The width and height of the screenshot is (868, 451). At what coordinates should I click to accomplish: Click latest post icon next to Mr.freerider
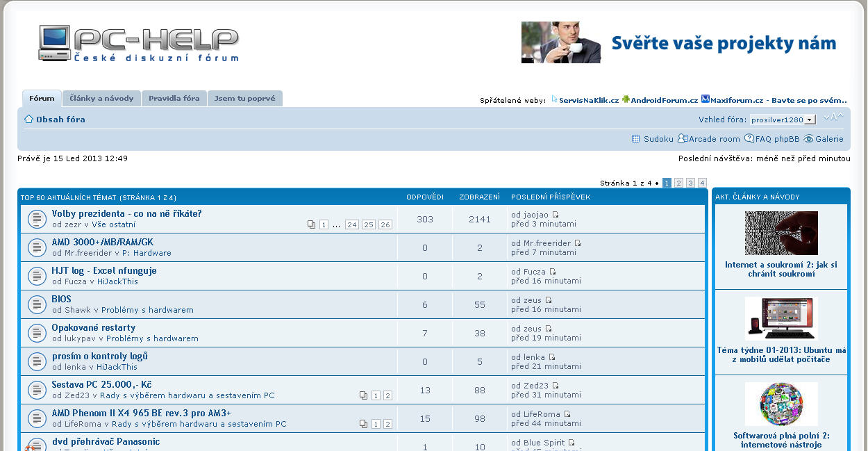[578, 243]
